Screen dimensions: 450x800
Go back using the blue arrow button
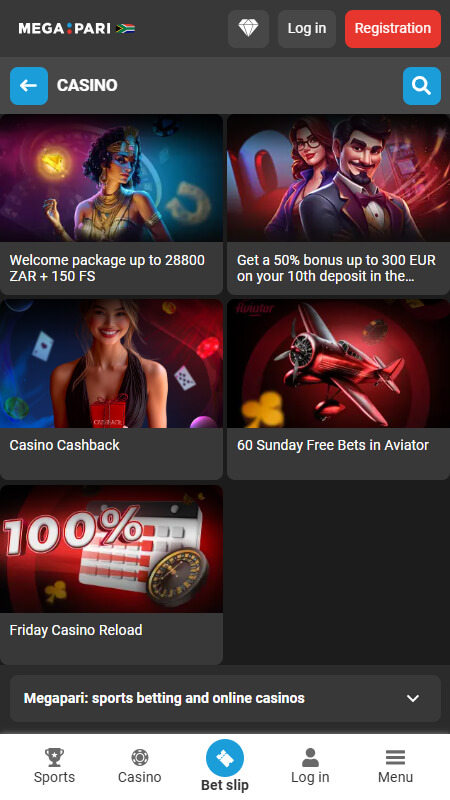29,86
